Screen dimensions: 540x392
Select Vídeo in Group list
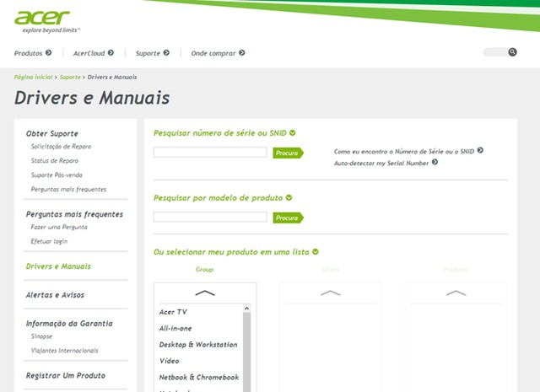(169, 361)
